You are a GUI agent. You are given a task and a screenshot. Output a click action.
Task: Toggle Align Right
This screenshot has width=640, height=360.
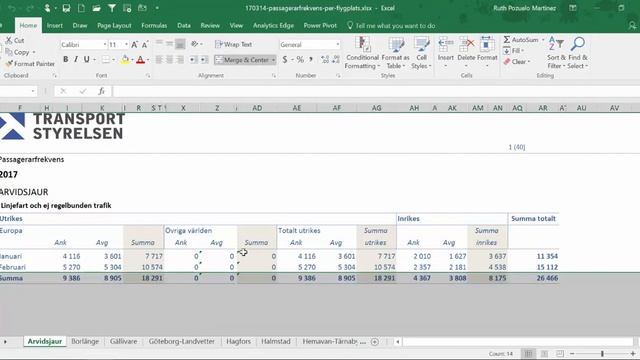coord(180,60)
